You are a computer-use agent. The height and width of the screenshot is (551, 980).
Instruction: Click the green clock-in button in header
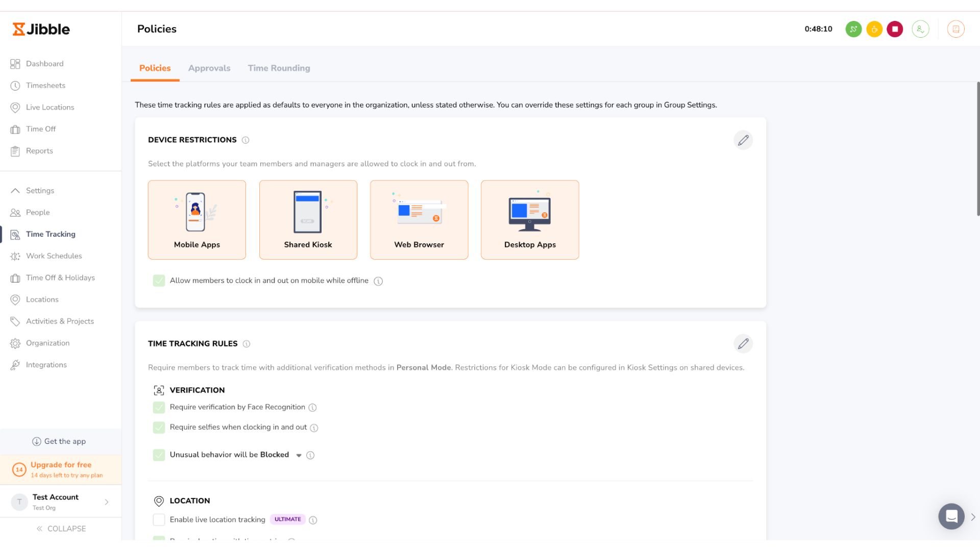point(853,29)
